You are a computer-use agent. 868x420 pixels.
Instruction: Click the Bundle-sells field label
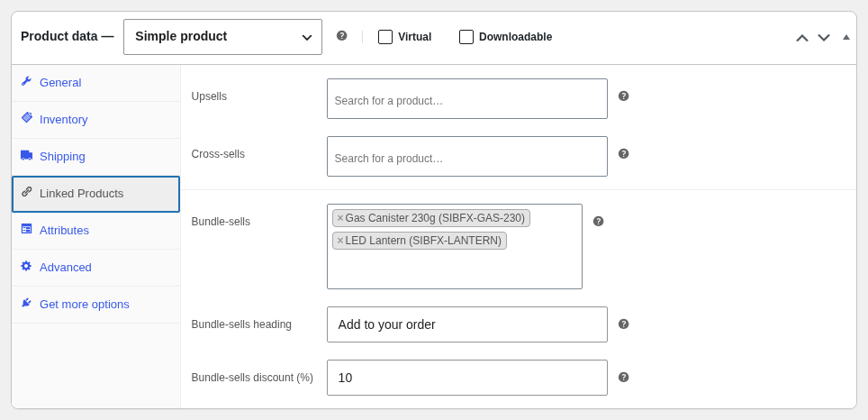click(221, 222)
